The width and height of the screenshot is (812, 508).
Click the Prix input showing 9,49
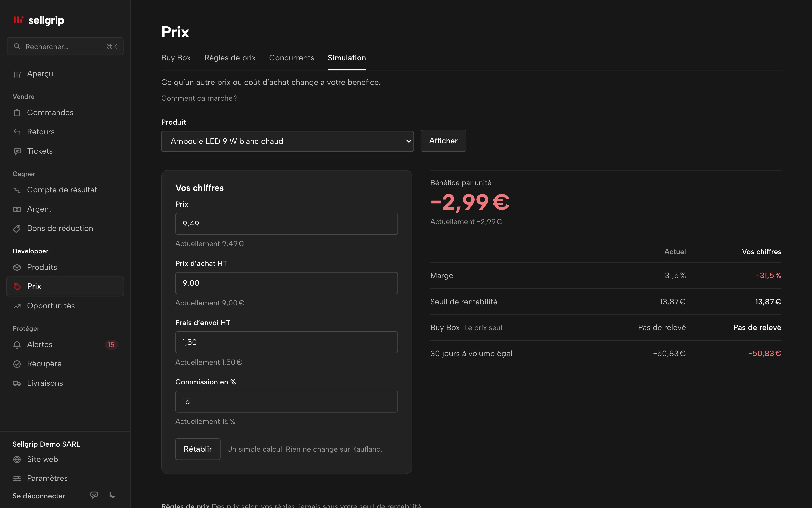(286, 224)
